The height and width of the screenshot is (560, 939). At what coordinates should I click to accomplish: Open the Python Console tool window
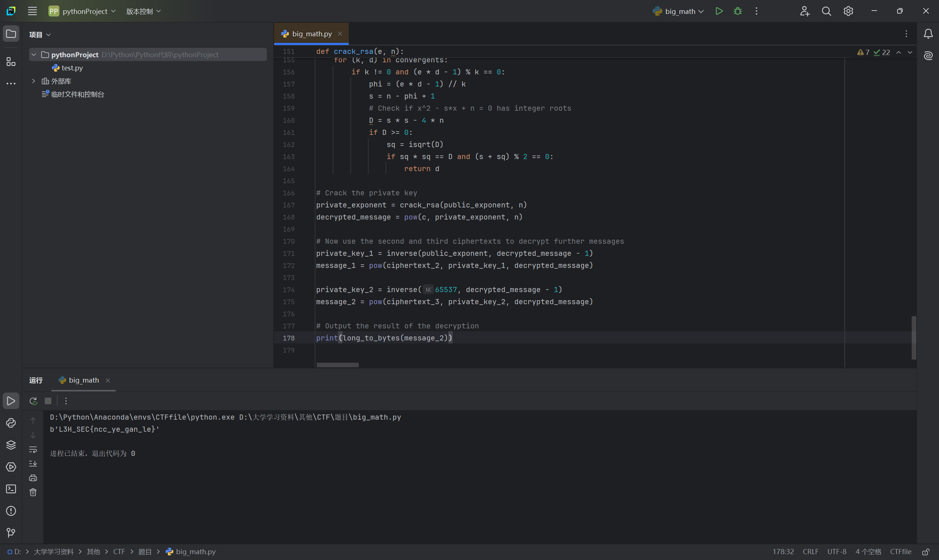11,423
